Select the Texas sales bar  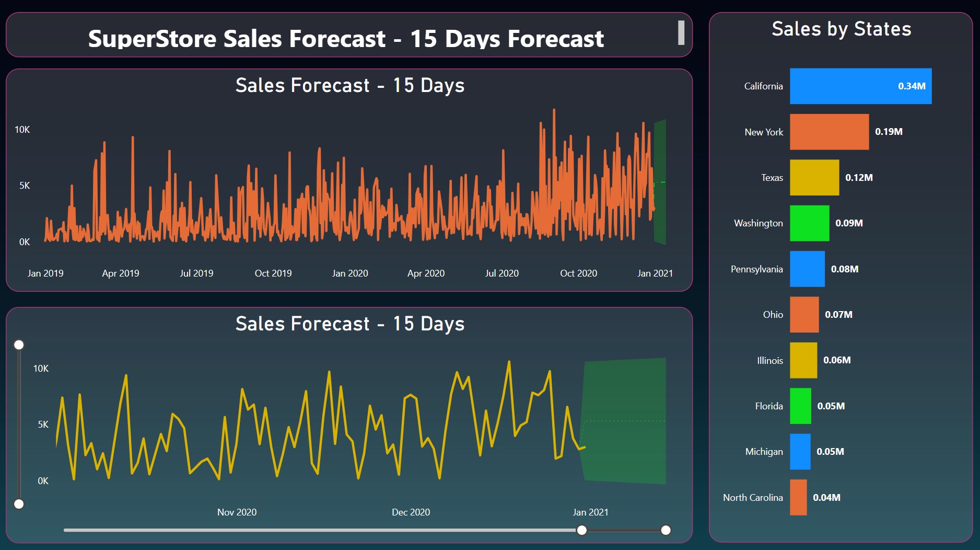[x=814, y=177]
